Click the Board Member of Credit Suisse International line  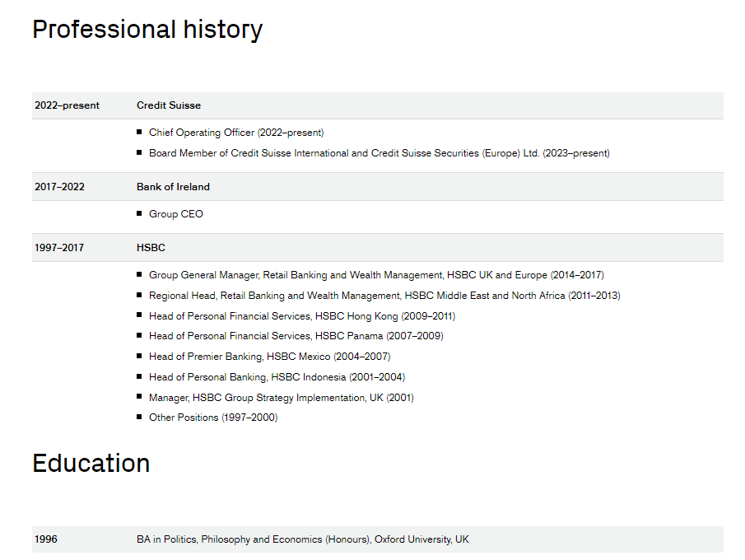click(x=379, y=153)
